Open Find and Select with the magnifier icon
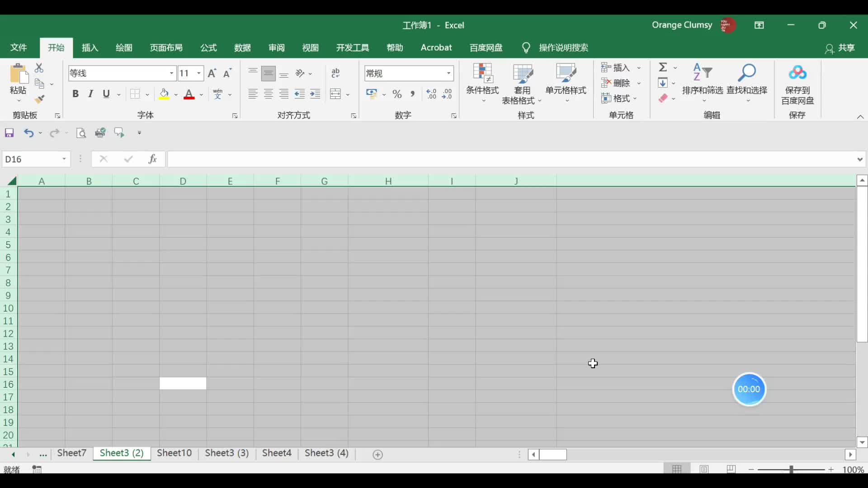Screen dimensions: 868x488 [747, 72]
